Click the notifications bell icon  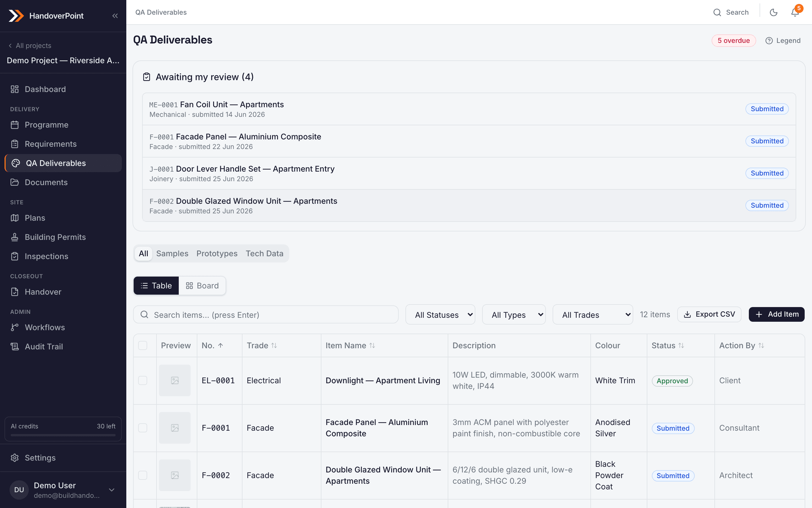[x=795, y=12]
